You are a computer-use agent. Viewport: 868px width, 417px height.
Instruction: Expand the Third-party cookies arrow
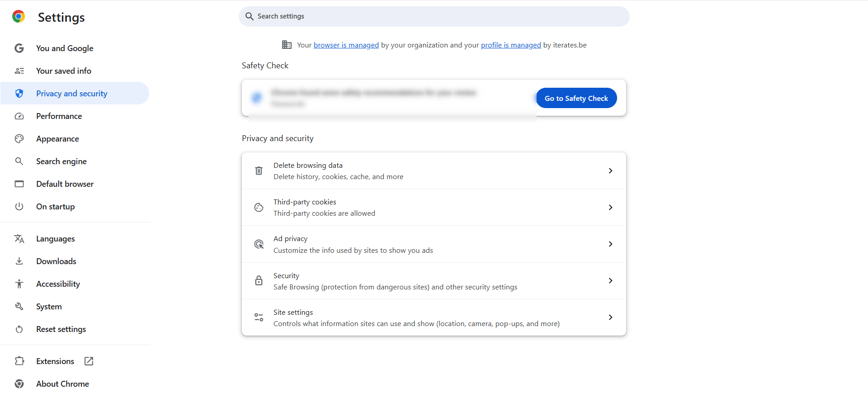pyautogui.click(x=610, y=207)
